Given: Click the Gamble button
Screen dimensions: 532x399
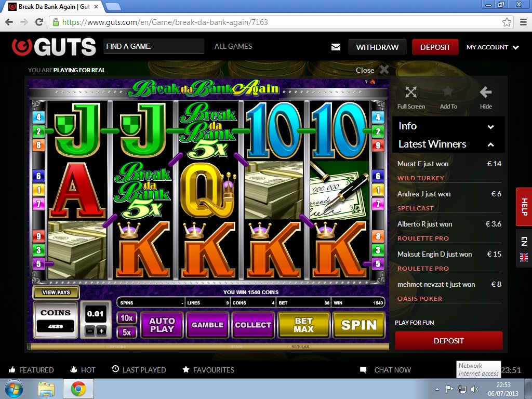Looking at the screenshot, I should (x=207, y=325).
